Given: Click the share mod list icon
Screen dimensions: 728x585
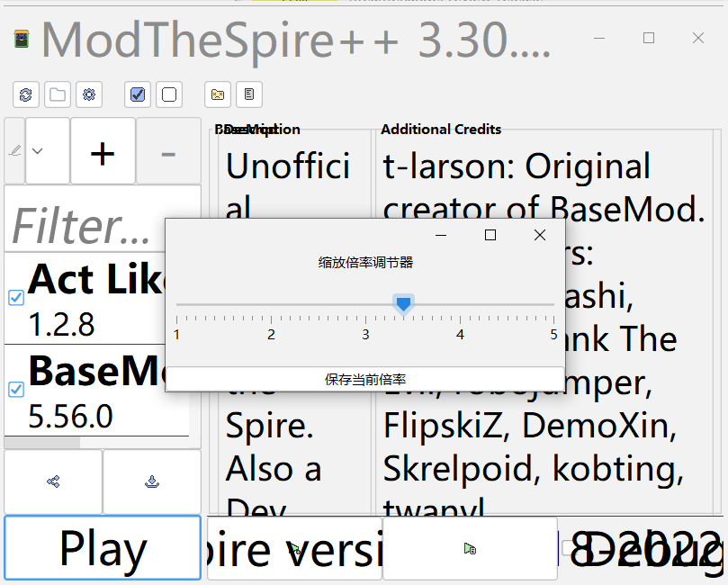Looking at the screenshot, I should coord(53,481).
